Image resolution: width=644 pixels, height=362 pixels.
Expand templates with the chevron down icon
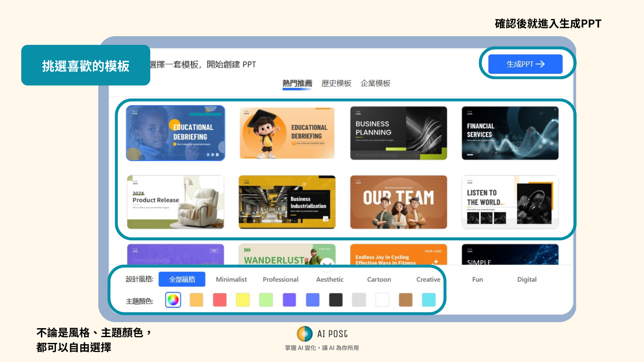point(327,264)
